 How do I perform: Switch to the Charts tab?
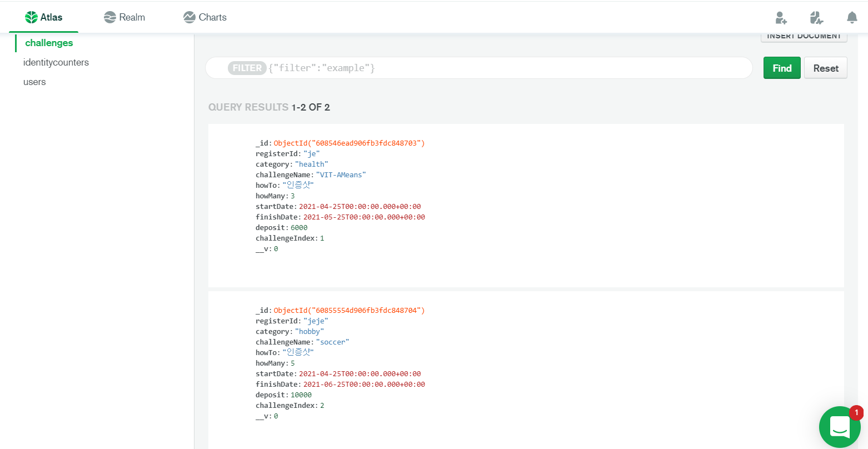point(205,17)
